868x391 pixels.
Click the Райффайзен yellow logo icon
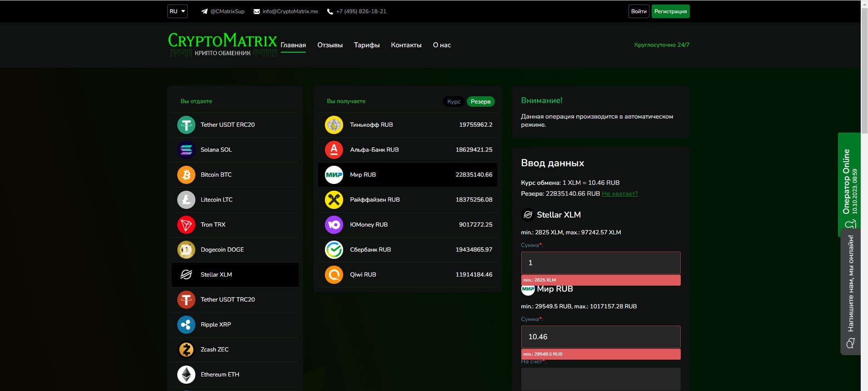coord(334,200)
